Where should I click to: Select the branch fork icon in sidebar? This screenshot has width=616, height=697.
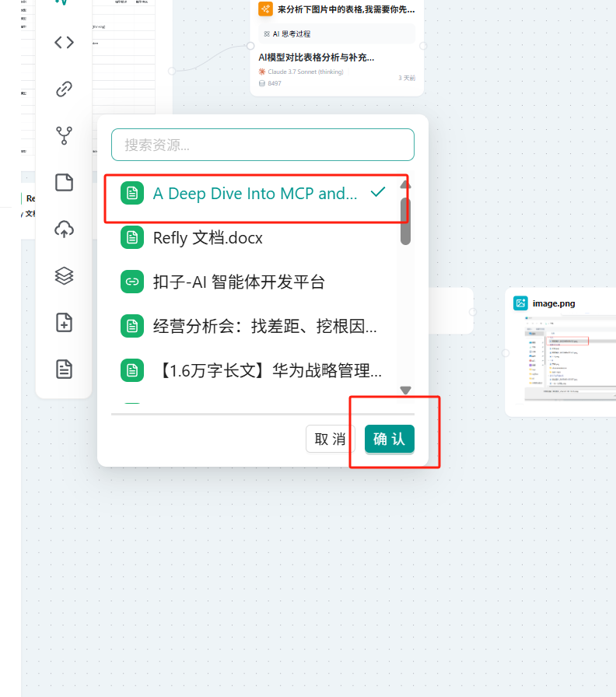click(64, 136)
